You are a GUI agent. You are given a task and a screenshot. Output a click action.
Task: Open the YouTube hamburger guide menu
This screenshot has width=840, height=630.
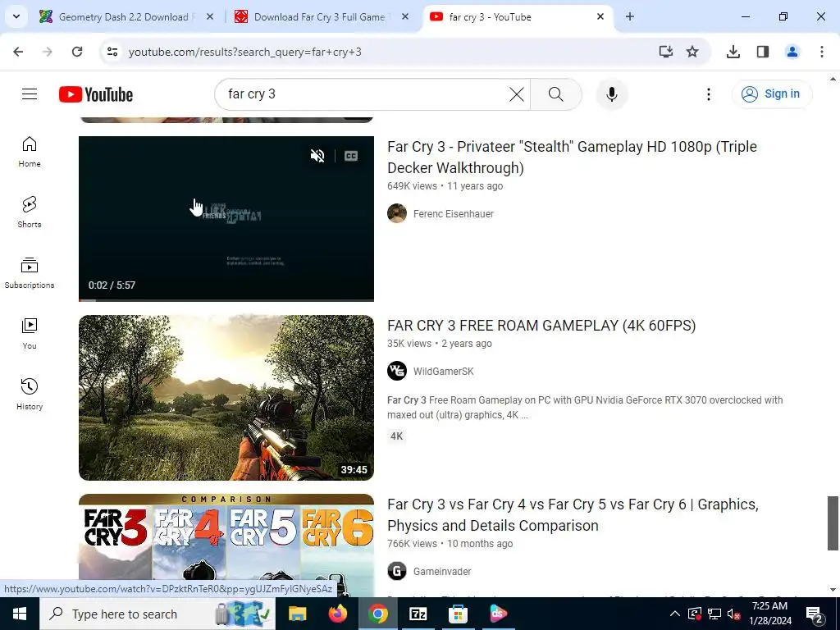(x=30, y=94)
